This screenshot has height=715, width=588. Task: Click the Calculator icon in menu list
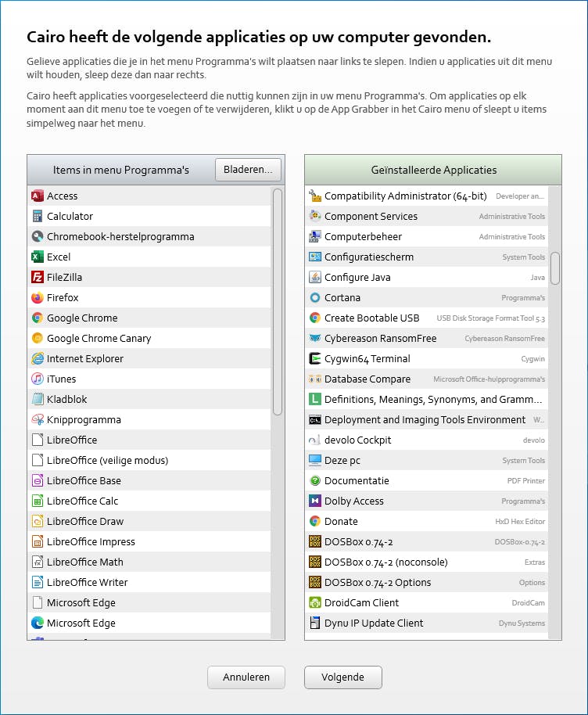tap(38, 216)
